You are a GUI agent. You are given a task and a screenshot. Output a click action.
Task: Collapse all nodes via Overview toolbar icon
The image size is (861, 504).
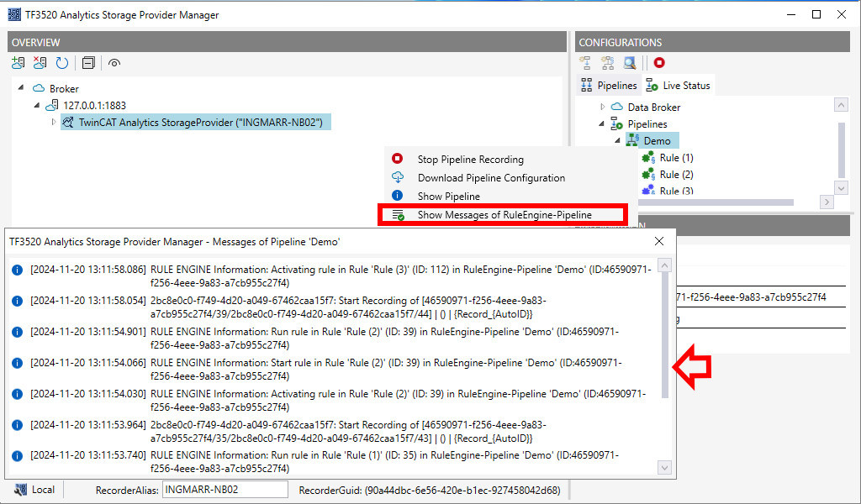pyautogui.click(x=88, y=63)
